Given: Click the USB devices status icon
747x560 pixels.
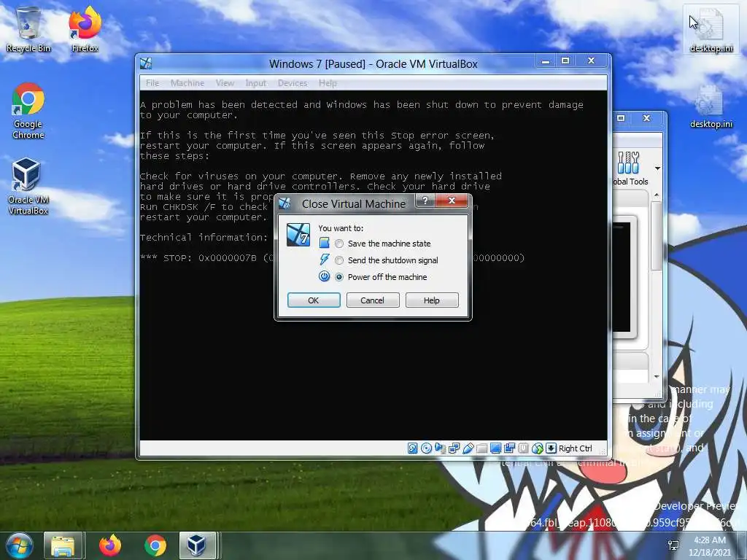Looking at the screenshot, I should pos(468,448).
